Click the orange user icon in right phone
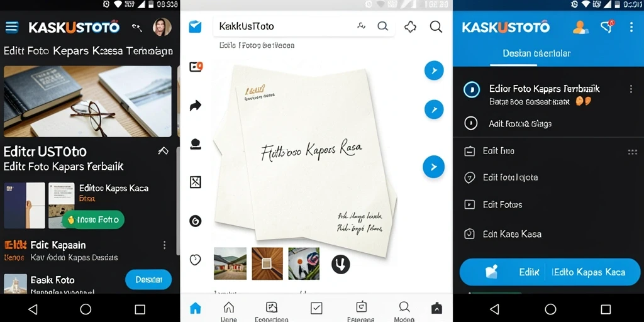This screenshot has height=322, width=644. (x=580, y=28)
